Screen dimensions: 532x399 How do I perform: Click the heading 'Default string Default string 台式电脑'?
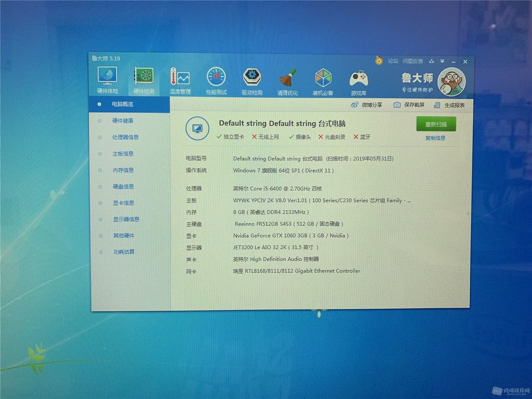(x=282, y=123)
